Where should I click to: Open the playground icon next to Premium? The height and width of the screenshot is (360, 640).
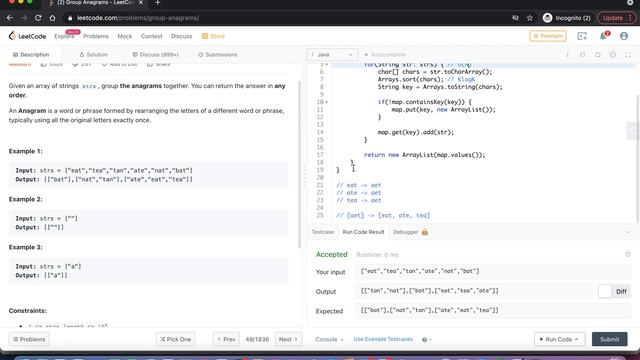582,36
